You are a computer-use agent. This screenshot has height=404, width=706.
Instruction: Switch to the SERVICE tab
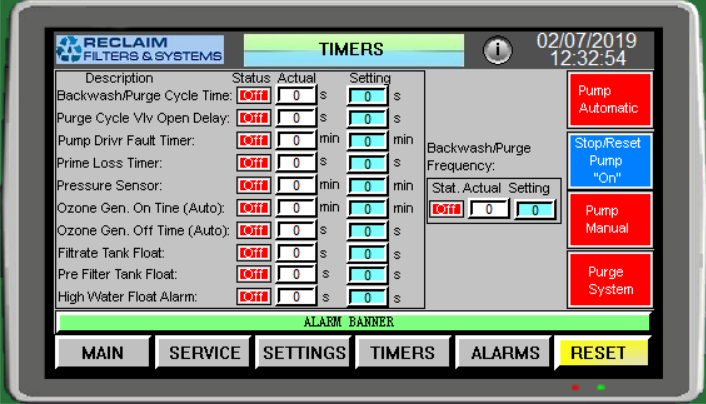204,353
